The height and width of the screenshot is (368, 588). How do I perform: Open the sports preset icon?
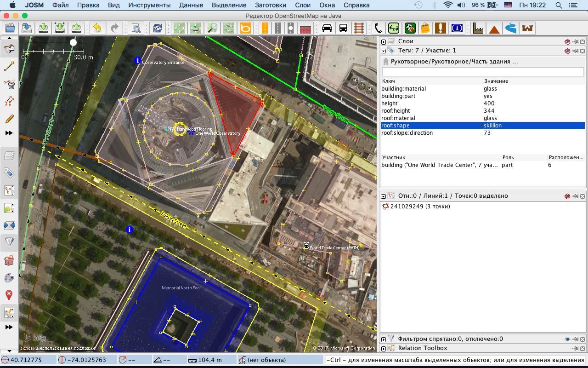pos(410,28)
